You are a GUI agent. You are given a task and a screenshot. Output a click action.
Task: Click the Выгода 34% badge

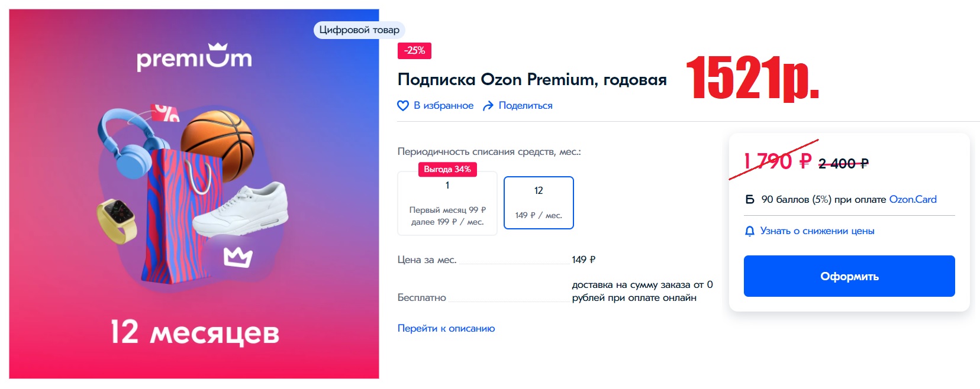point(447,170)
